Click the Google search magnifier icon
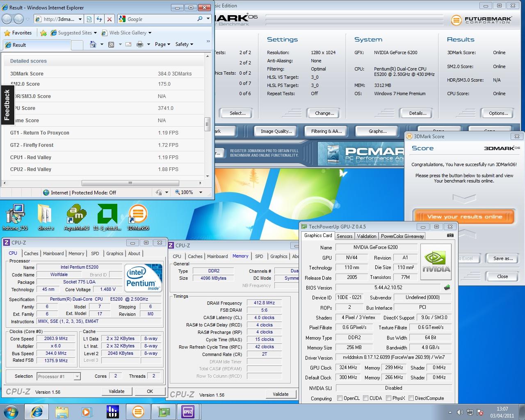This screenshot has height=420, width=525. click(x=200, y=19)
